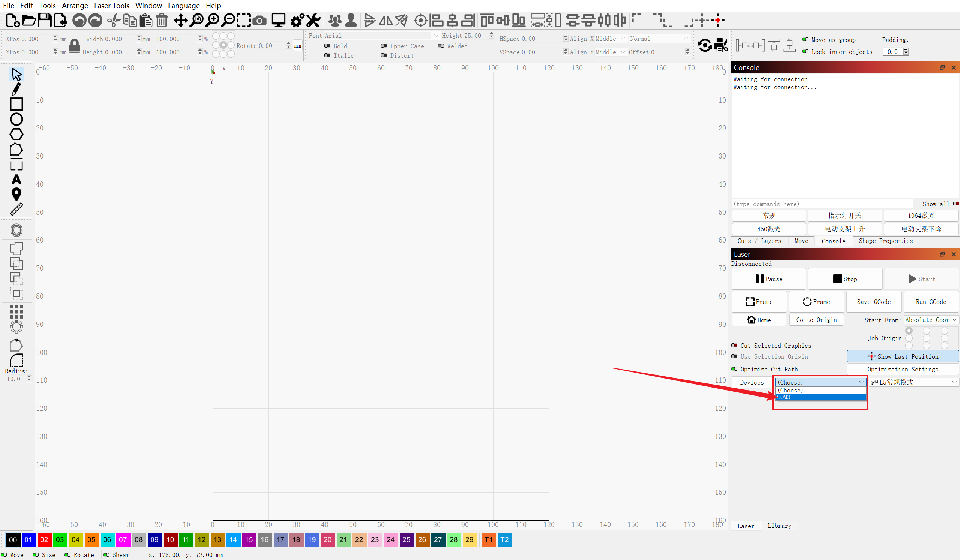Click Go to Origin button
The image size is (960, 560).
tap(816, 320)
